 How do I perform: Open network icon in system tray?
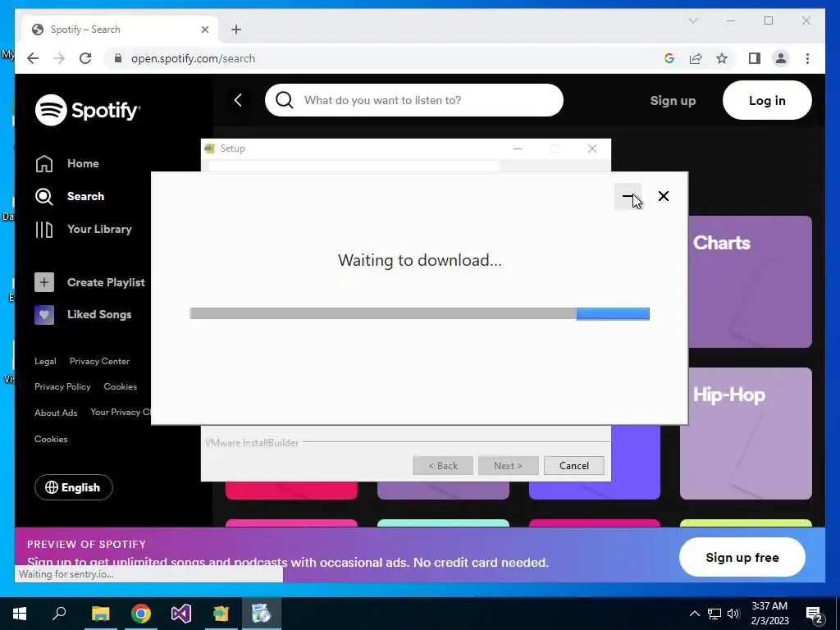coord(714,614)
